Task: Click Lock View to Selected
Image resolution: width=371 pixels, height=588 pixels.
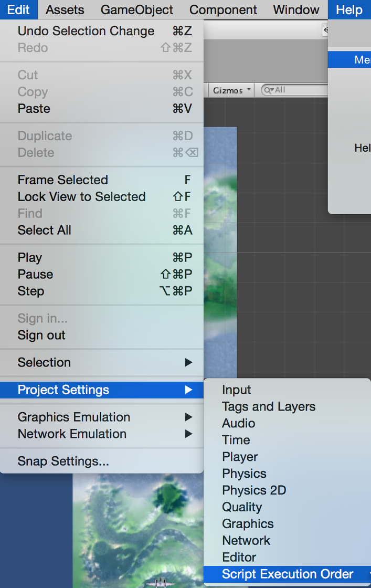Action: (81, 197)
